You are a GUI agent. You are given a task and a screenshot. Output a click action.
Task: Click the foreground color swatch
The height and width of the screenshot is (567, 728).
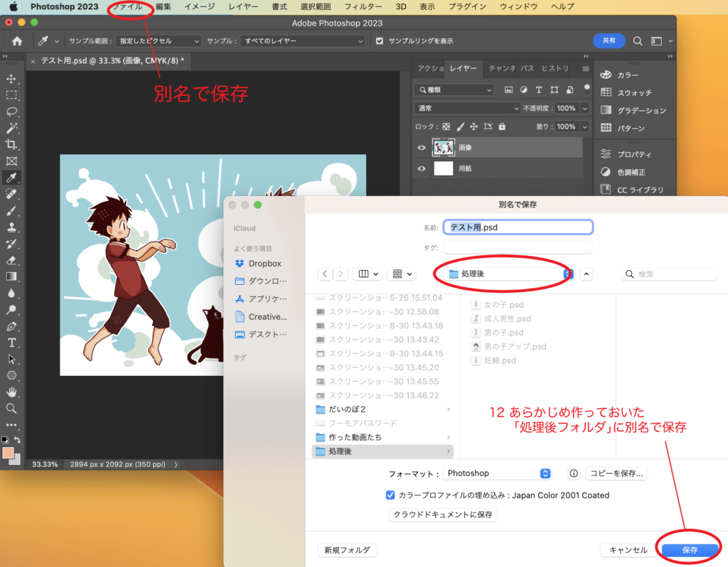tap(8, 453)
